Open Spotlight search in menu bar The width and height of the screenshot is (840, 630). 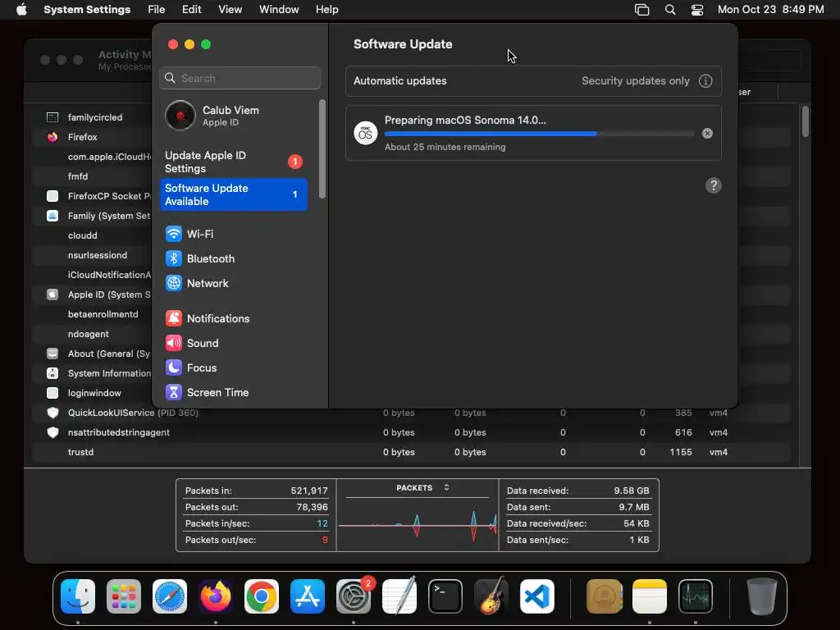click(669, 10)
